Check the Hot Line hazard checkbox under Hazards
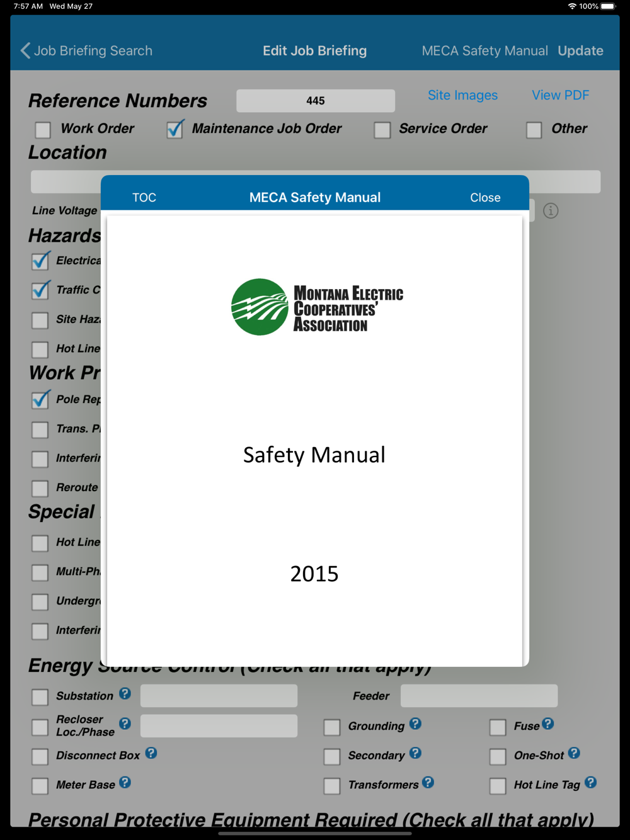Screen dimensions: 630x840 (40, 349)
